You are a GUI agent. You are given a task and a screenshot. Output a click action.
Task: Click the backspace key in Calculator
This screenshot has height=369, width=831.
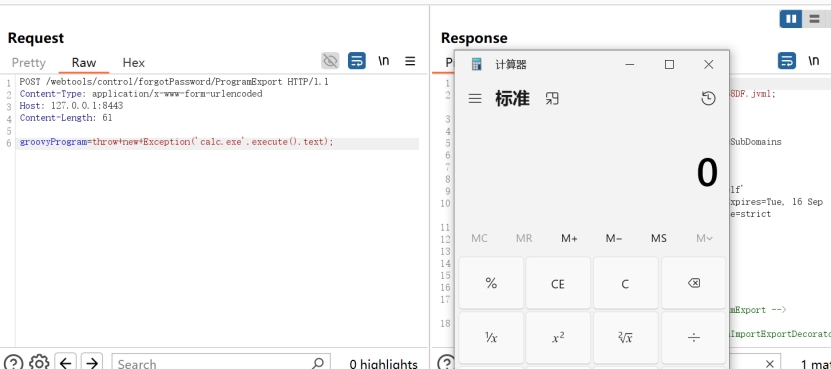point(693,283)
